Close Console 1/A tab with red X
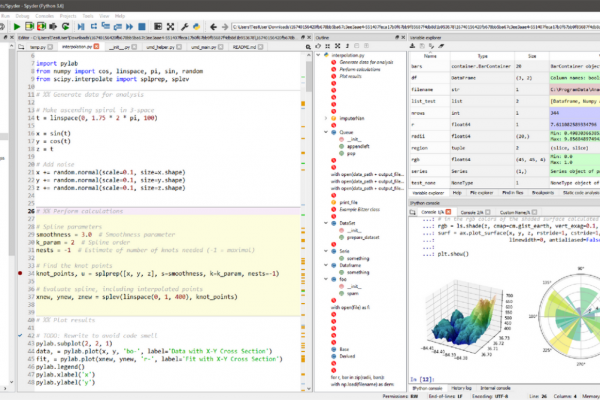600x400 pixels. click(448, 212)
